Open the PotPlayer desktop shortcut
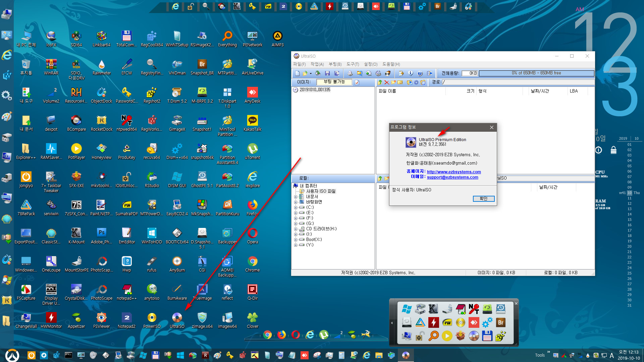Screen dimensions: 644x362 [x=76, y=151]
